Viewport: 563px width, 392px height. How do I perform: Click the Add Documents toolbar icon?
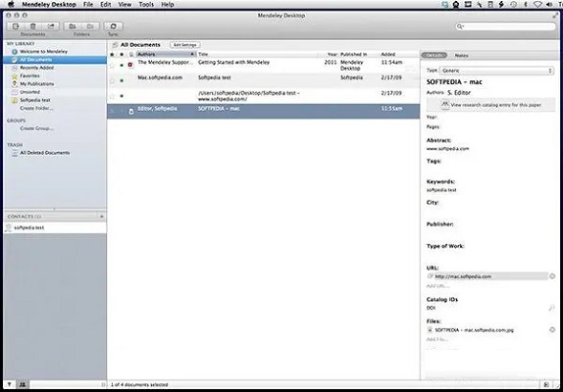tap(16, 26)
